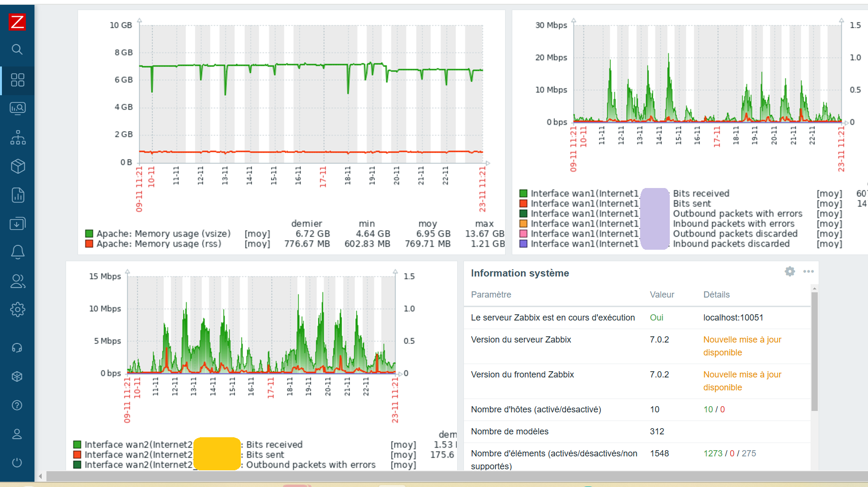868x487 pixels.
Task: Click the Information système widget's vertical scrollbar
Action: tap(814, 352)
